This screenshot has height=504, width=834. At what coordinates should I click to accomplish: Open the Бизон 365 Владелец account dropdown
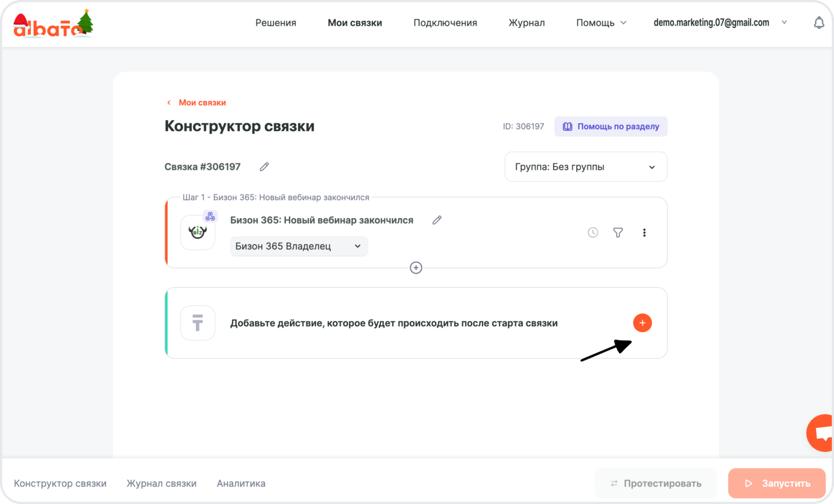tap(299, 246)
